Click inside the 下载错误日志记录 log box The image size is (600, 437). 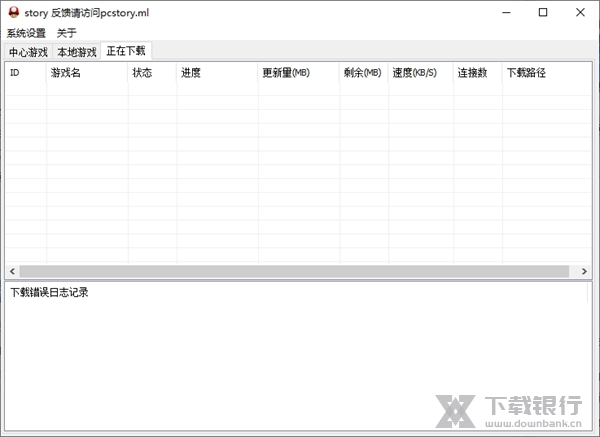298,356
